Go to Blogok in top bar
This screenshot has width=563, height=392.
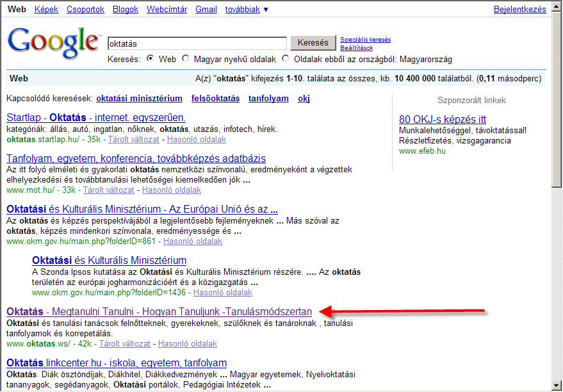pyautogui.click(x=126, y=10)
